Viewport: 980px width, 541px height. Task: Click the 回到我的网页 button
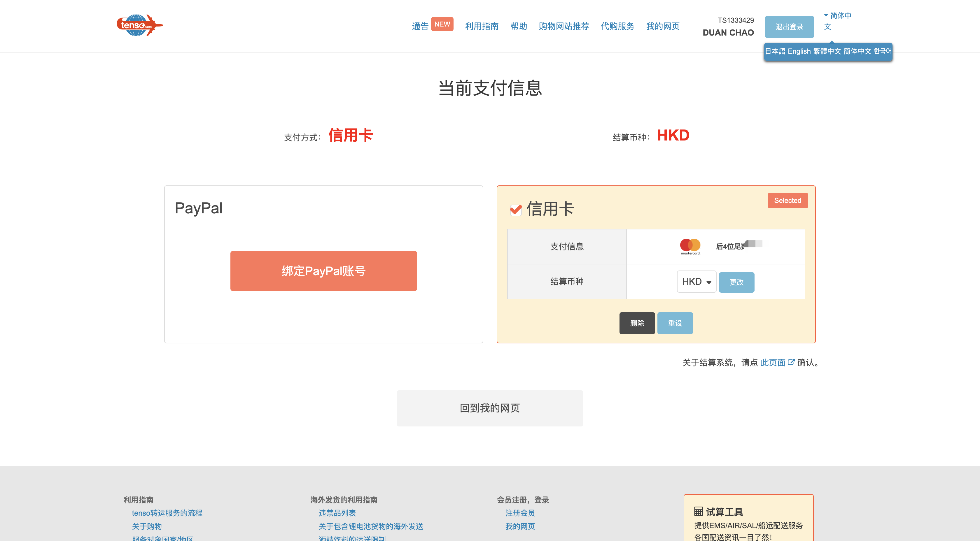tap(490, 408)
